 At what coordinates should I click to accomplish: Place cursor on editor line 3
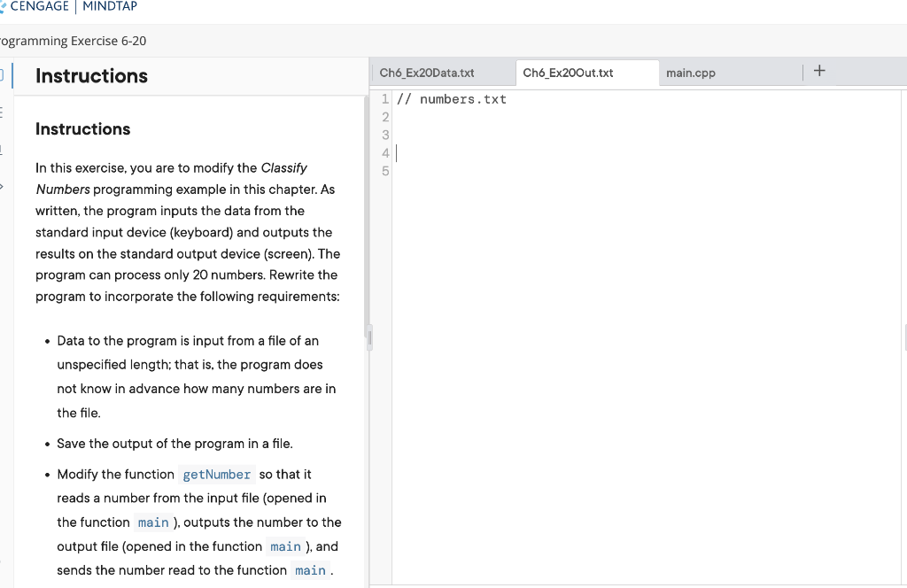click(x=647, y=135)
